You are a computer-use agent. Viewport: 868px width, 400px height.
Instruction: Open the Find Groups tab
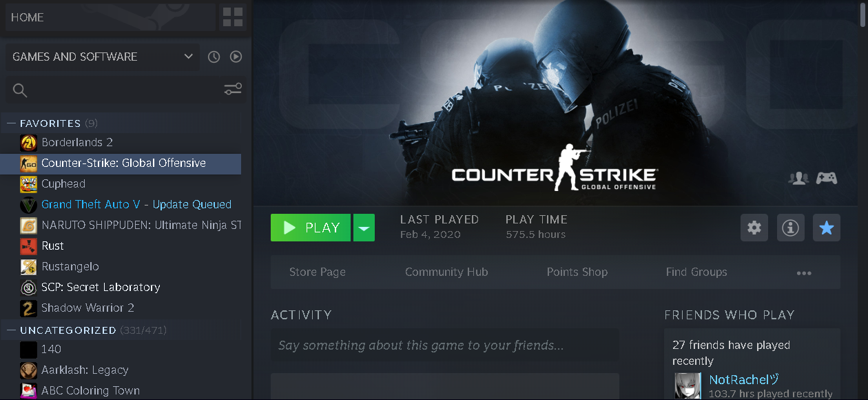(696, 272)
